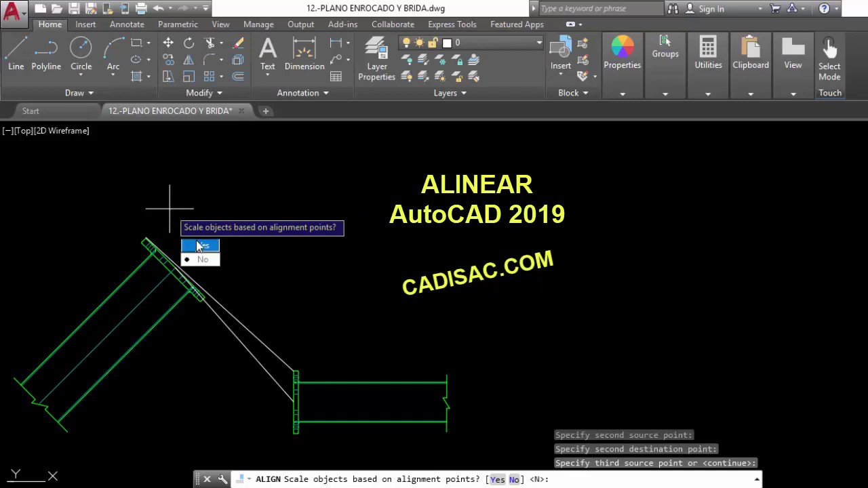
Task: Select the Polyline tool
Action: tap(46, 54)
